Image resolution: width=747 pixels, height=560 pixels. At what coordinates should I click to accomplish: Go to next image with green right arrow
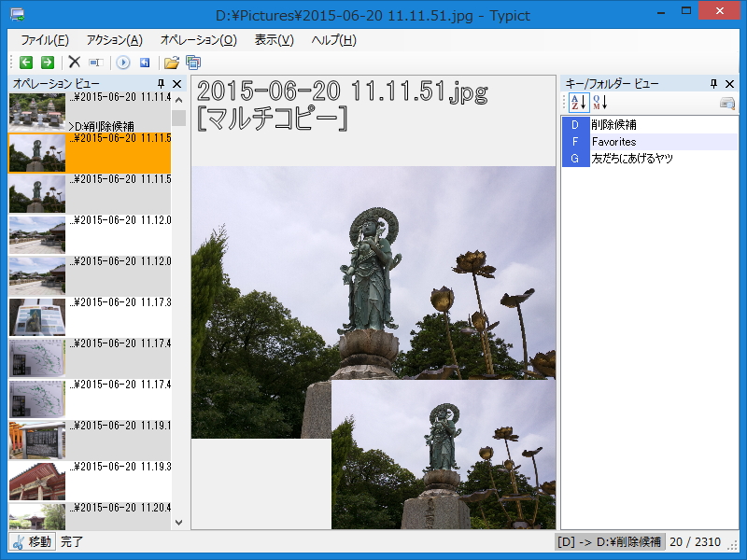[48, 63]
